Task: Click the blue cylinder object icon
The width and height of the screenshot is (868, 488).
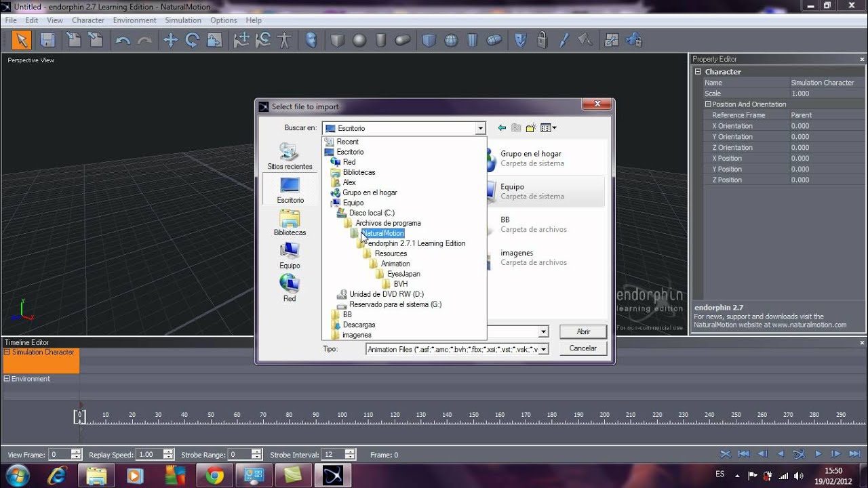Action: [x=473, y=41]
